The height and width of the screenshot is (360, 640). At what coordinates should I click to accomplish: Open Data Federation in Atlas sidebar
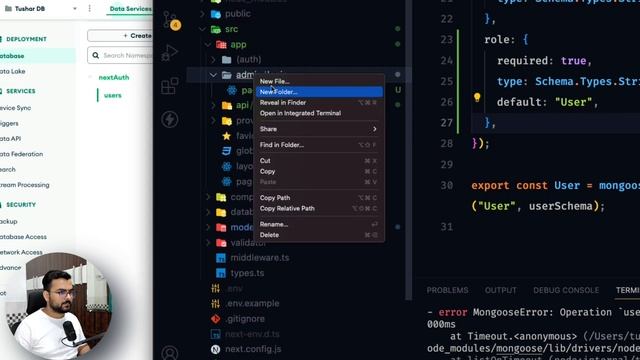pos(21,154)
